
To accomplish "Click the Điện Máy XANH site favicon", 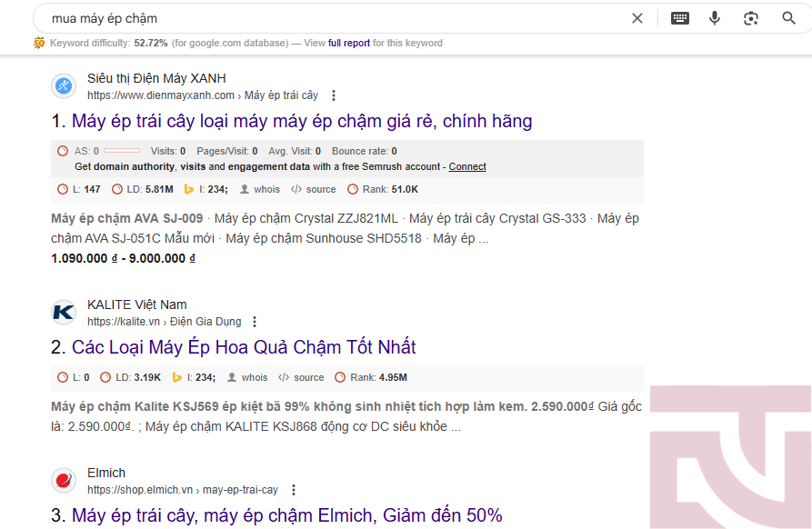I will (64, 85).
